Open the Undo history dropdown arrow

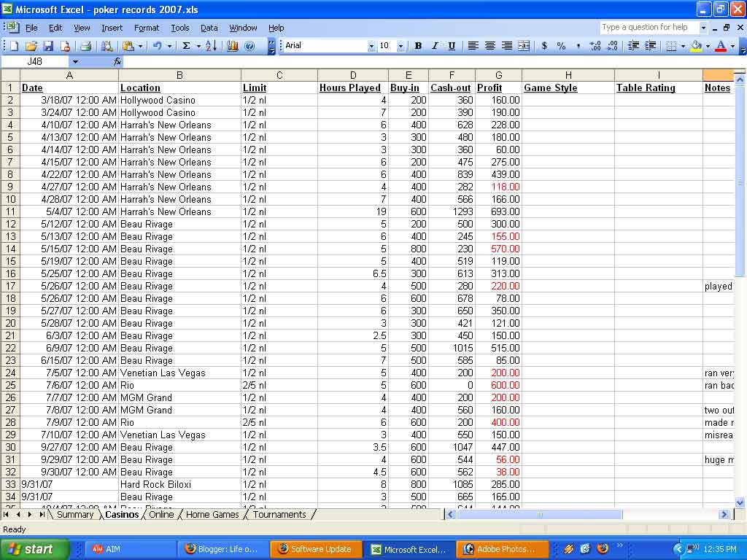(169, 46)
